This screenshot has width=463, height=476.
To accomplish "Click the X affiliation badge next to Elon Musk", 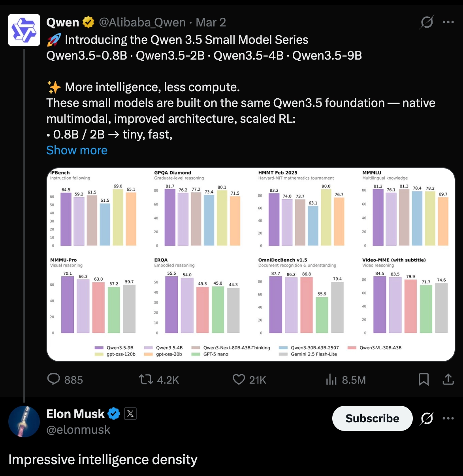I will (x=130, y=414).
